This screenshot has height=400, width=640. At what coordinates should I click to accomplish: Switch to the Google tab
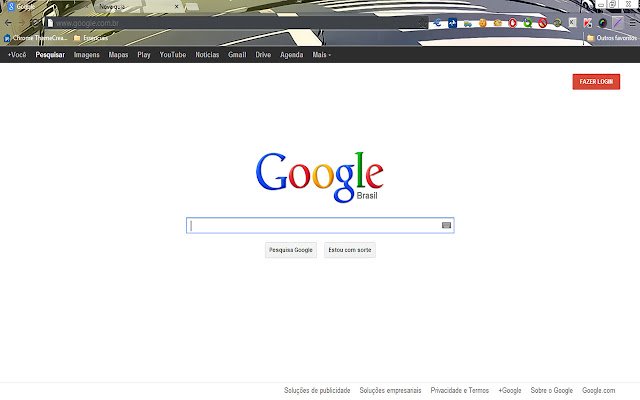pyautogui.click(x=45, y=7)
